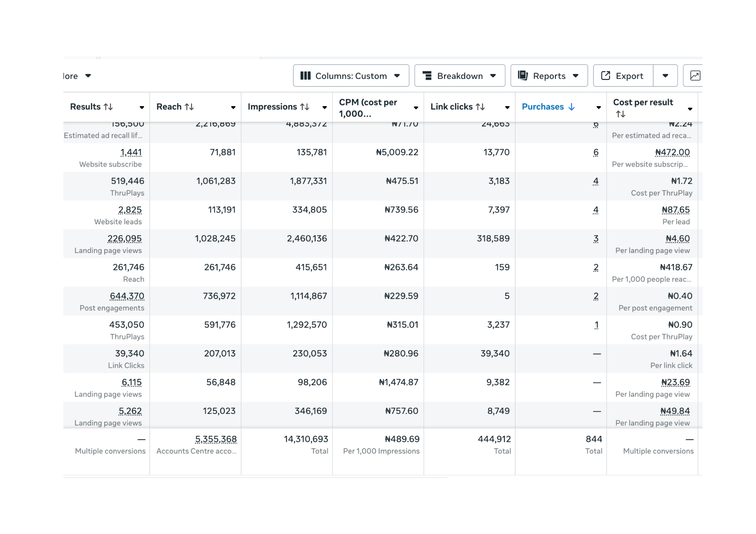This screenshot has width=756, height=534.
Task: Click the 1,441 Website subscribe result
Action: click(x=131, y=152)
